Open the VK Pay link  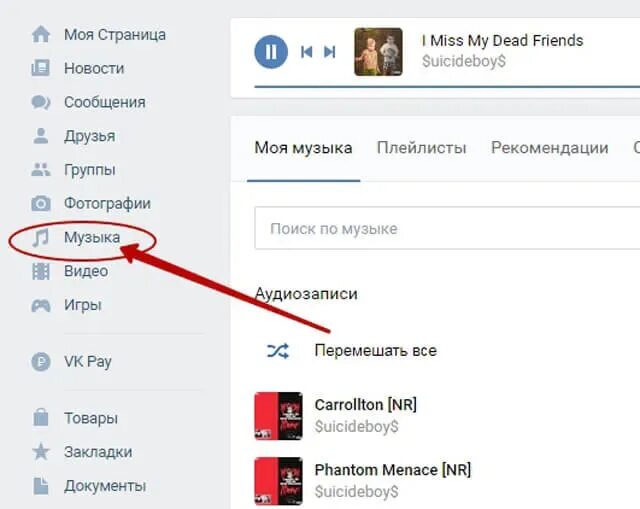pyautogui.click(x=87, y=362)
